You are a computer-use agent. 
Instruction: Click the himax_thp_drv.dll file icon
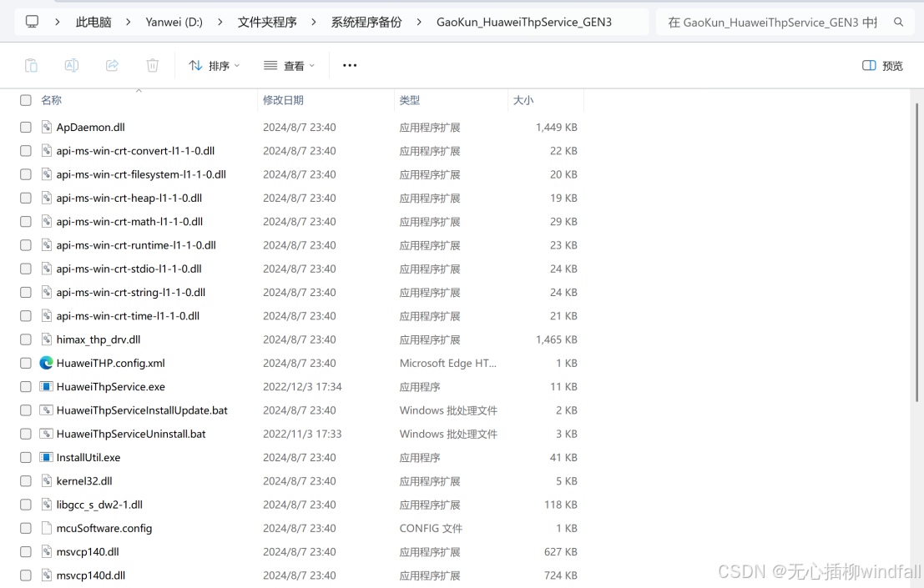(47, 339)
